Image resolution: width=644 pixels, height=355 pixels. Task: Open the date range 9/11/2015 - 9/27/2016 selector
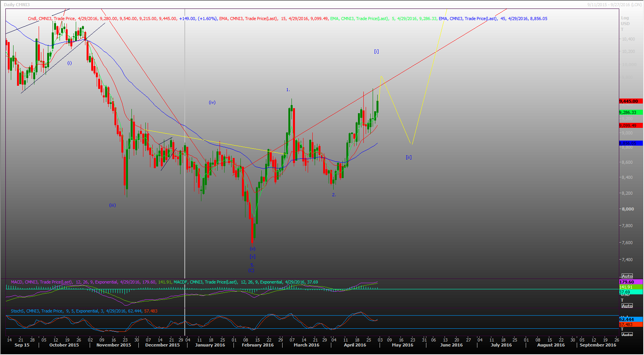(614, 5)
